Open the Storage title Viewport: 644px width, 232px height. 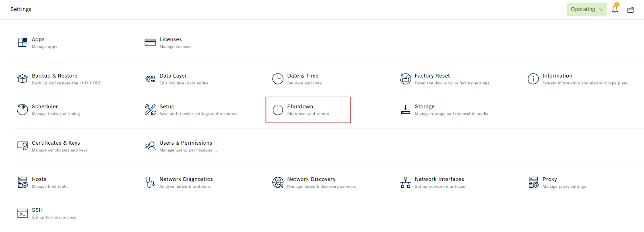425,107
